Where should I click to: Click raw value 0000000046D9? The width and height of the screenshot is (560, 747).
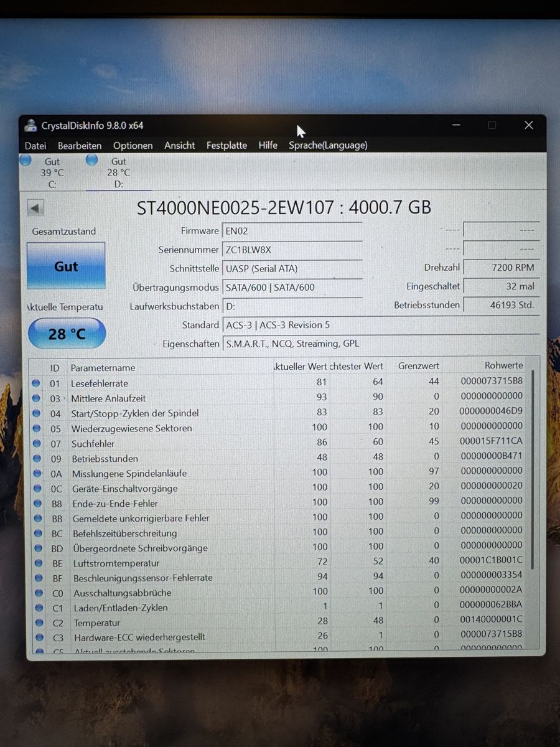(x=492, y=411)
